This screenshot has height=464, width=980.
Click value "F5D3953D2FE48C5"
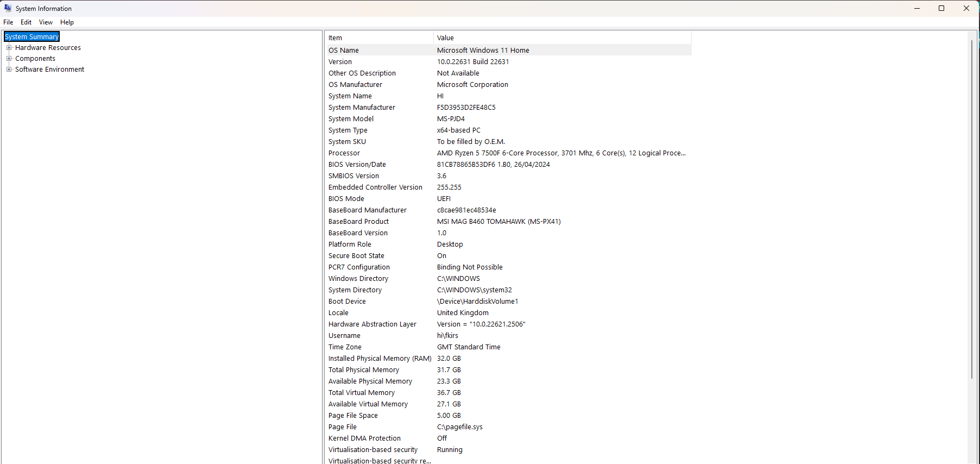(466, 107)
